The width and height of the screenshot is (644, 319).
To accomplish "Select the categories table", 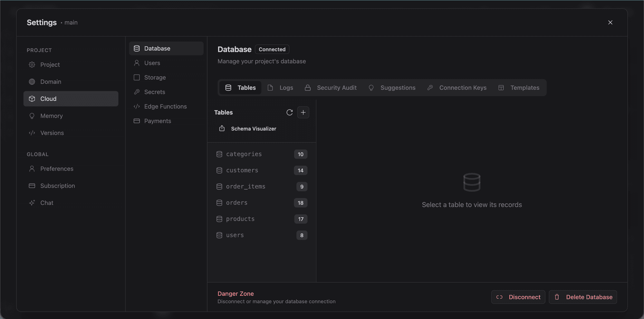I will point(244,154).
